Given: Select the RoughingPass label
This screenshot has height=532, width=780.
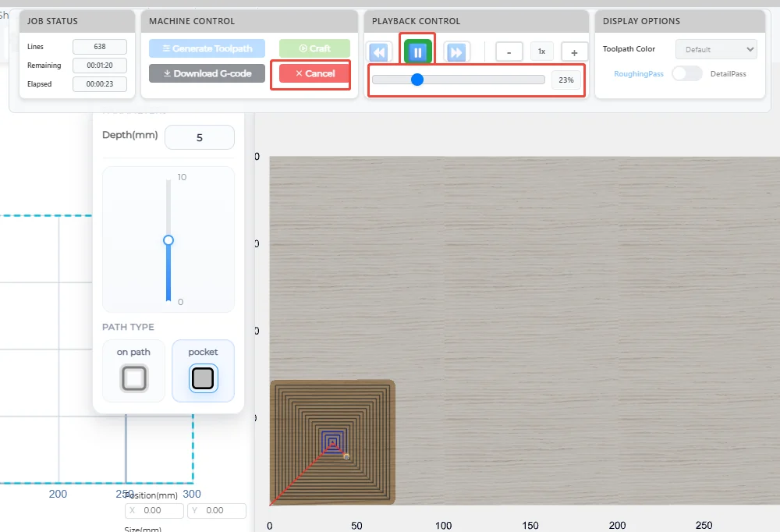Looking at the screenshot, I should coord(638,73).
